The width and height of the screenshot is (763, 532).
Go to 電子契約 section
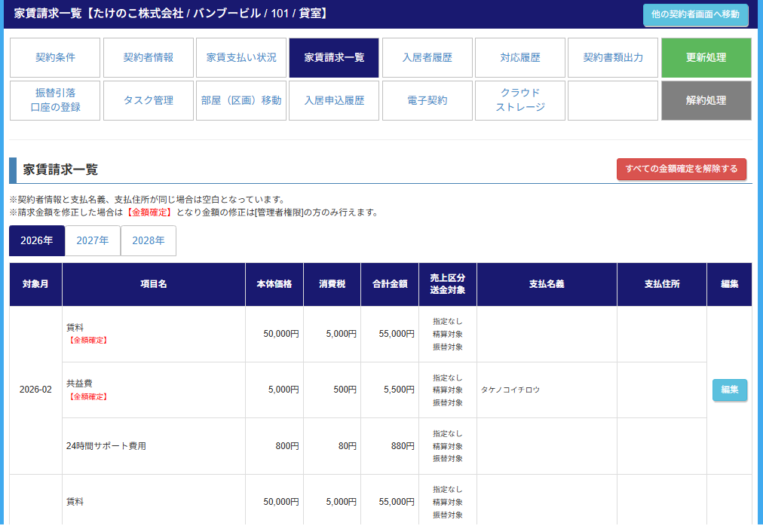[x=427, y=100]
